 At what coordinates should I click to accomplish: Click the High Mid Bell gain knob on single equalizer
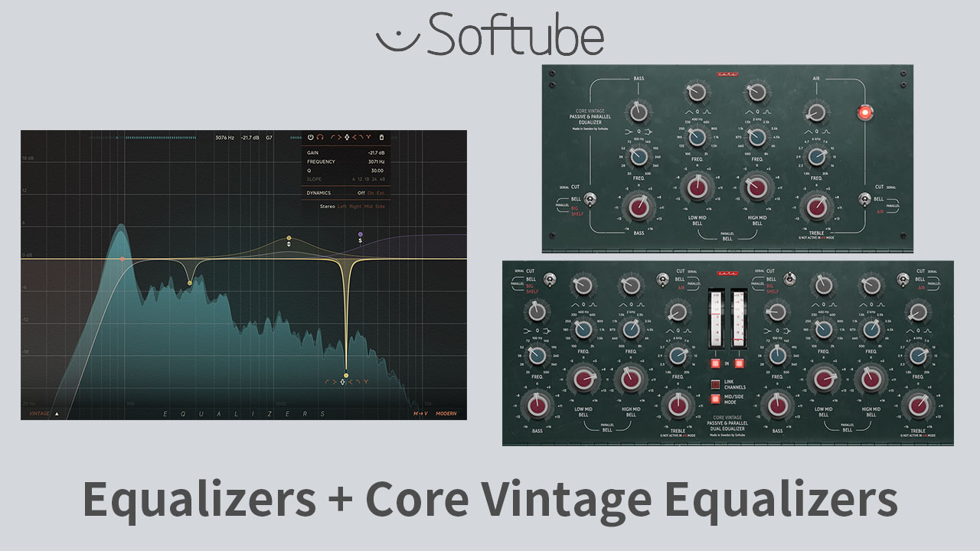tap(756, 187)
